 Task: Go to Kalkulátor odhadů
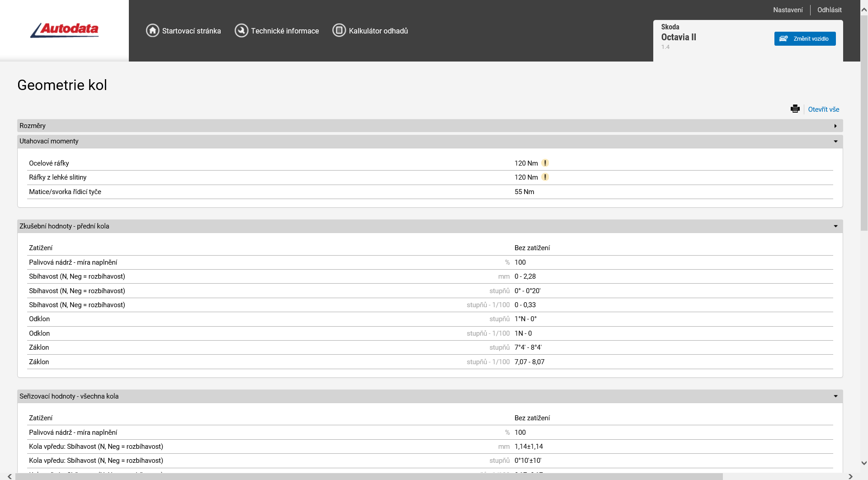coord(378,31)
